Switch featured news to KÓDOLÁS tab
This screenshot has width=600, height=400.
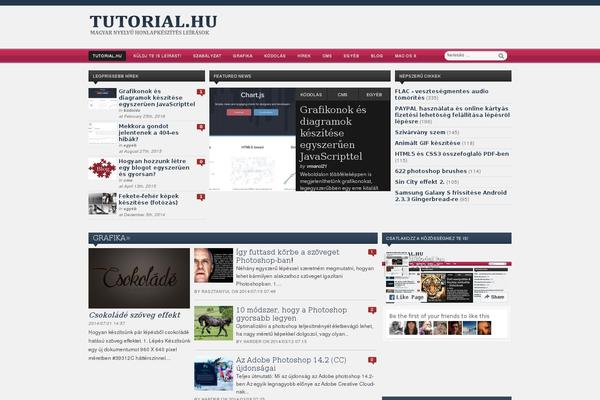click(311, 95)
